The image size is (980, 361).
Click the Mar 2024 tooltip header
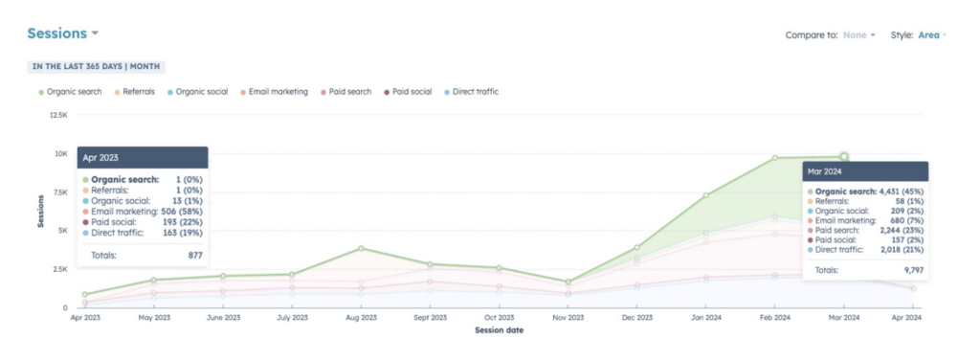click(x=865, y=172)
